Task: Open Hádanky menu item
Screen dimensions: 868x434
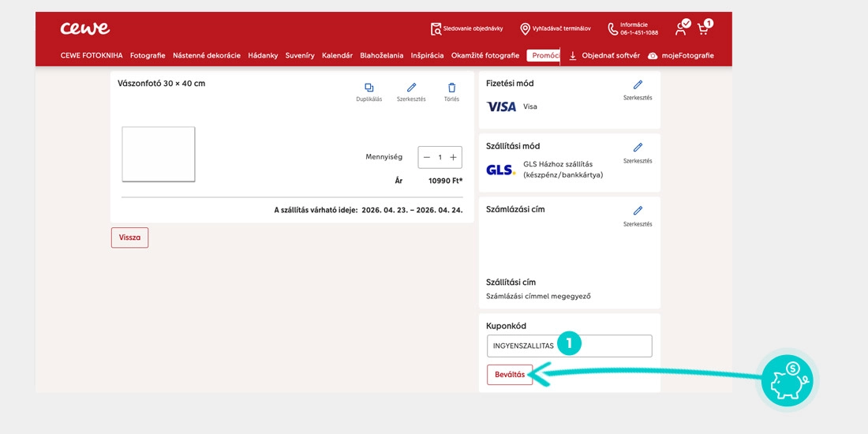Action: click(263, 55)
